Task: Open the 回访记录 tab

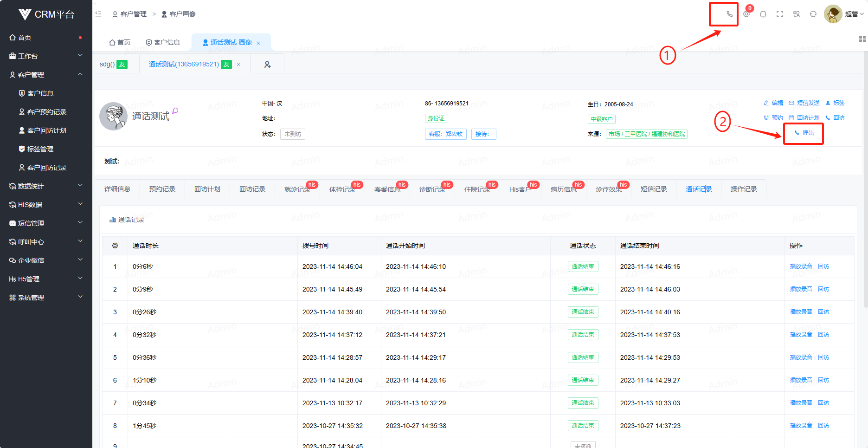Action: click(x=252, y=189)
